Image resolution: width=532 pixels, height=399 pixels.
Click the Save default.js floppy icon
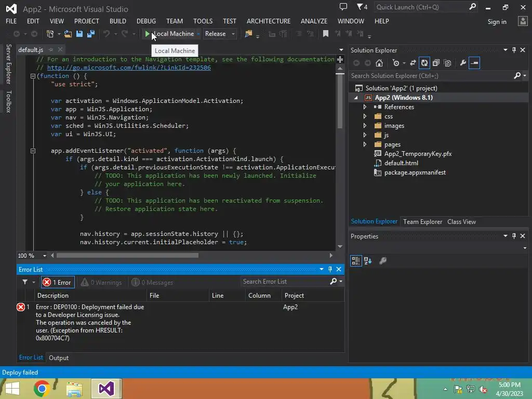tap(79, 34)
